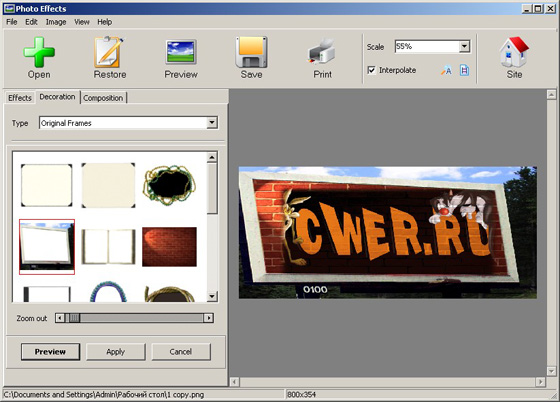Click the Apply button

(x=115, y=352)
